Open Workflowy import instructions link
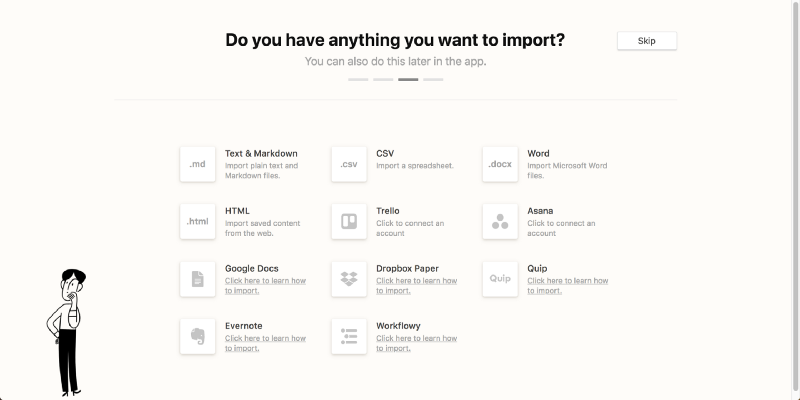800x400 pixels. click(x=416, y=343)
